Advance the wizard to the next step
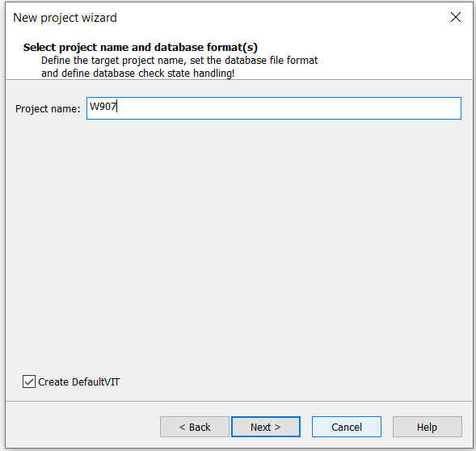This screenshot has height=451, width=476. (x=266, y=427)
